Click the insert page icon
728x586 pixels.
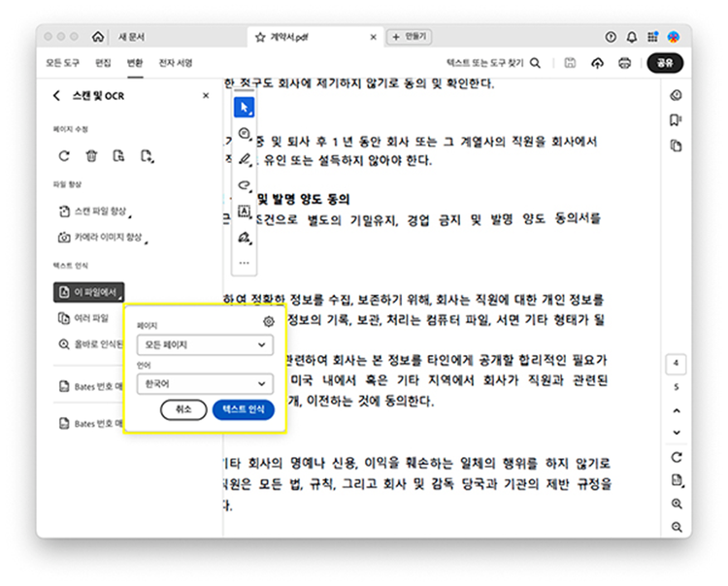pyautogui.click(x=147, y=156)
